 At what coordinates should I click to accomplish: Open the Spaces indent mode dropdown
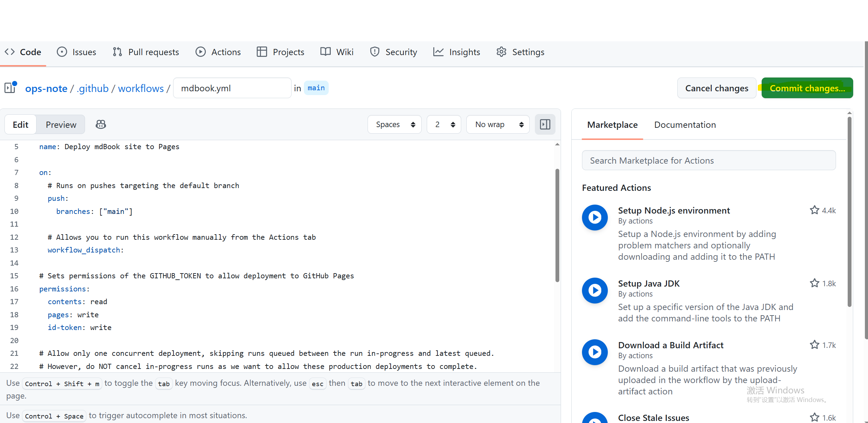394,124
